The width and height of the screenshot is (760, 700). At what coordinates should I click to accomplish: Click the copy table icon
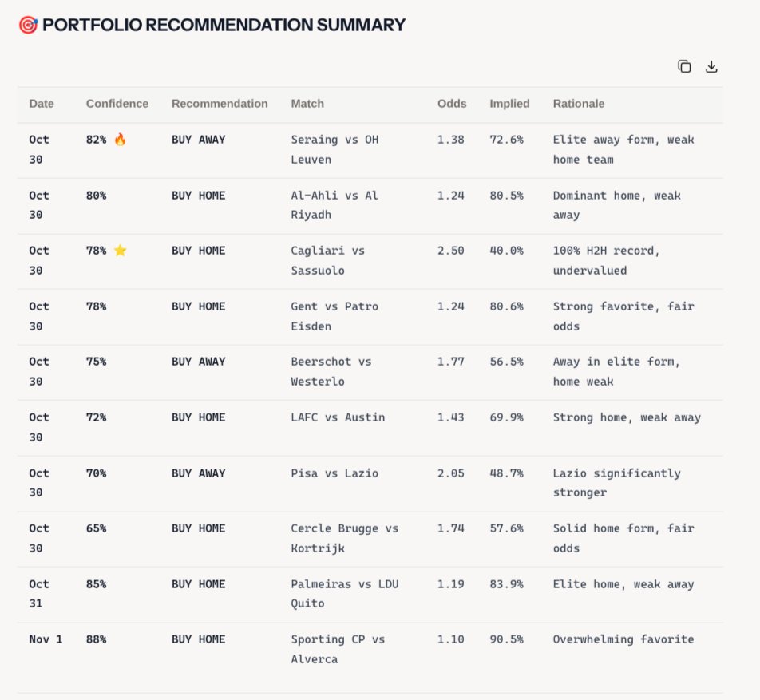coord(684,67)
